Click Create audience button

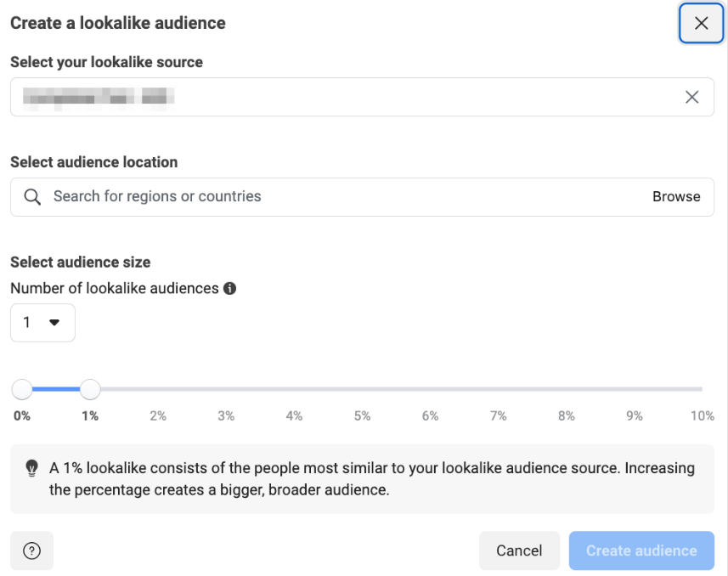click(641, 551)
